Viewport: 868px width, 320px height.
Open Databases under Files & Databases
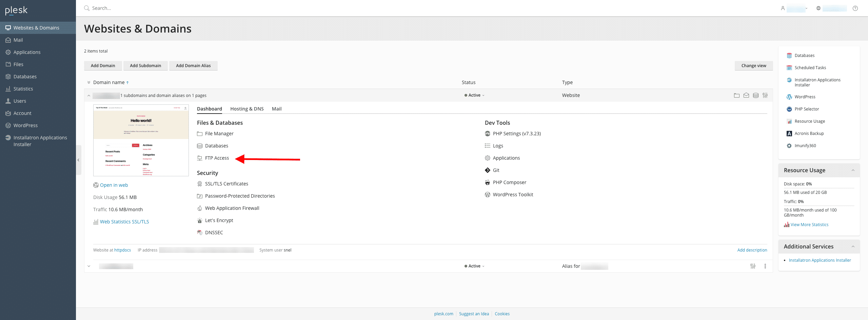[213, 146]
